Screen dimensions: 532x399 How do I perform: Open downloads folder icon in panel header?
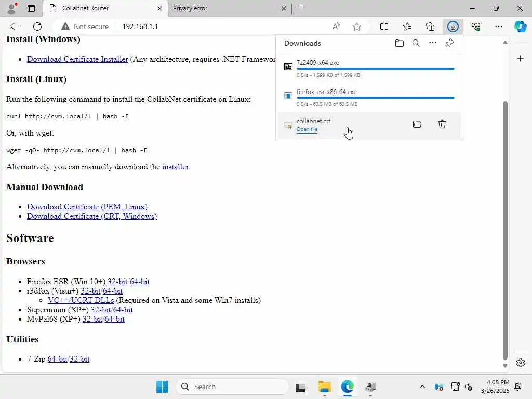(x=400, y=43)
